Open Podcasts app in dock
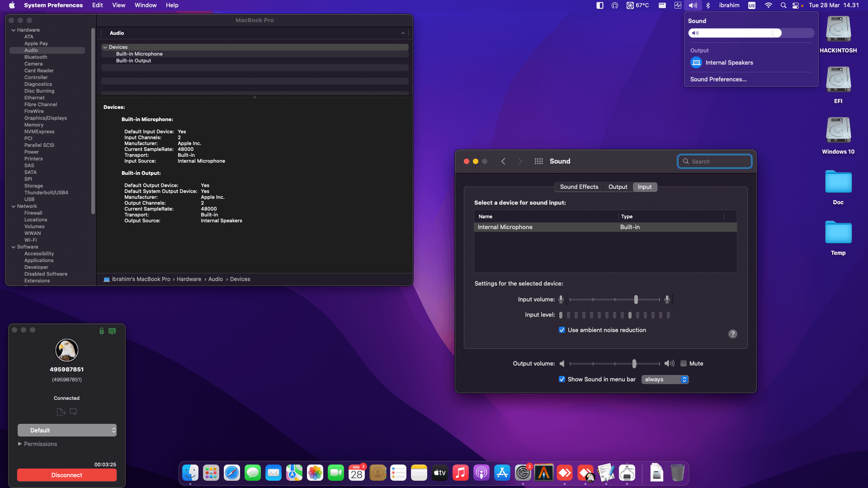The image size is (868, 488). pos(481,473)
